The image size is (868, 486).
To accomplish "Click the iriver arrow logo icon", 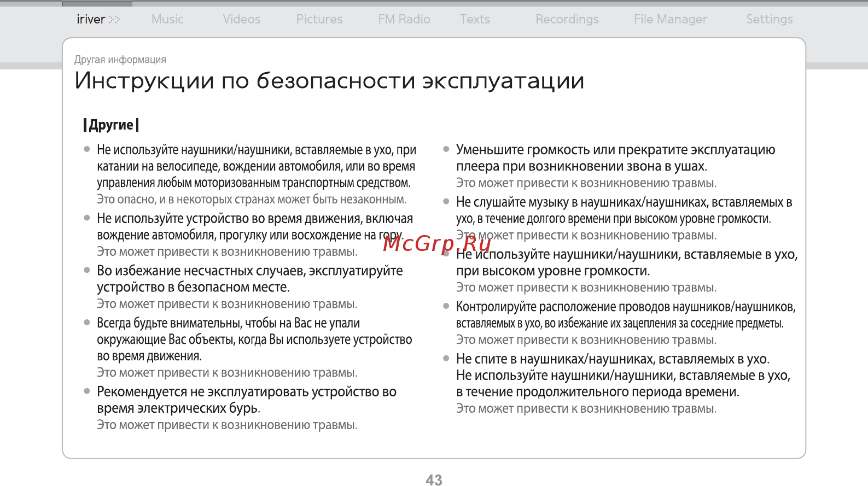I will (114, 20).
